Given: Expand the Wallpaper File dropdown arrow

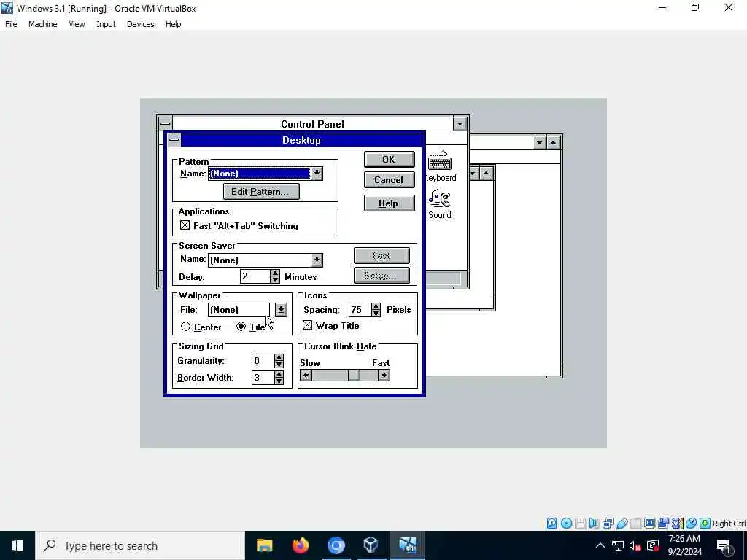Looking at the screenshot, I should [x=281, y=309].
